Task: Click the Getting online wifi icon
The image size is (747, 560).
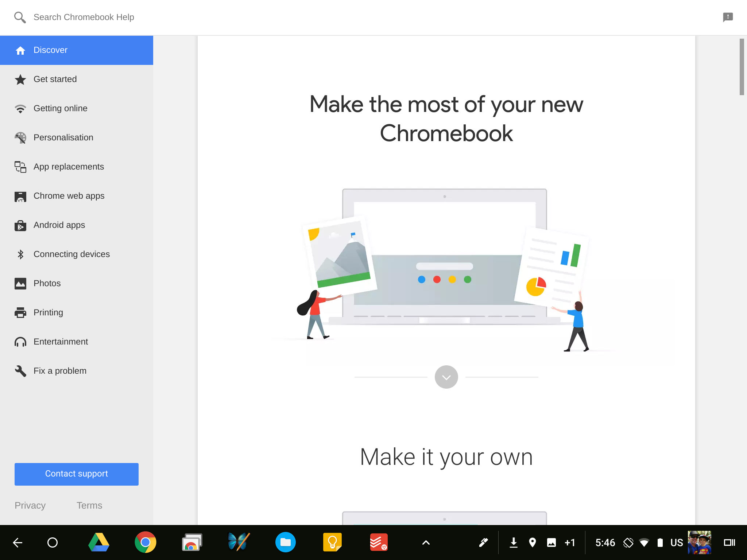Action: (x=20, y=109)
